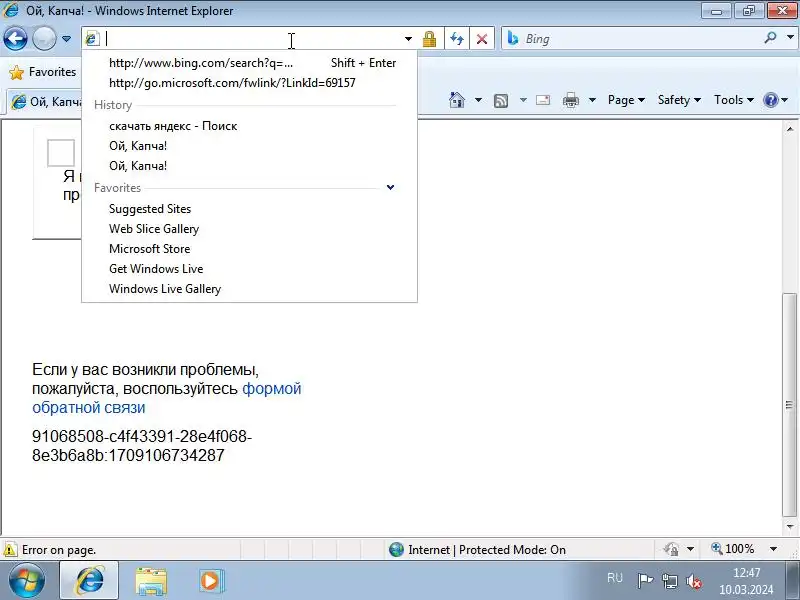Click the address bar page icon
Screen dimensions: 800x600
[x=92, y=38]
